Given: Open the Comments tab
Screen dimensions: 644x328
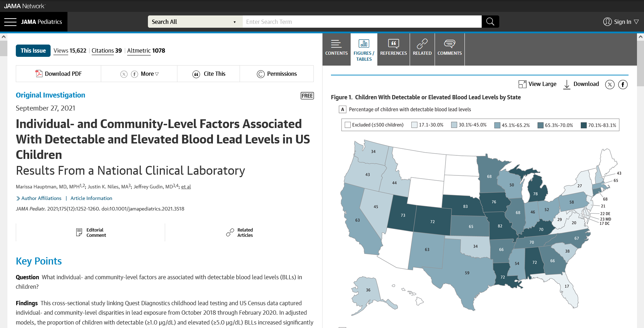Looking at the screenshot, I should click(x=449, y=48).
